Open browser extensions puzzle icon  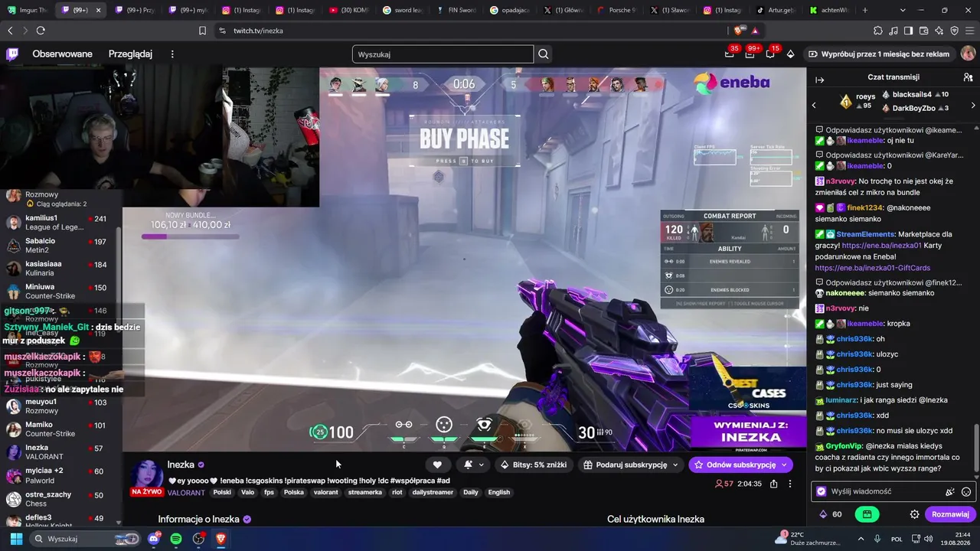(878, 31)
